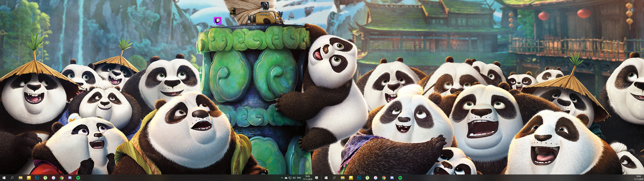
Task: Open Discord from the left monitor taskbar
Action: [70, 178]
